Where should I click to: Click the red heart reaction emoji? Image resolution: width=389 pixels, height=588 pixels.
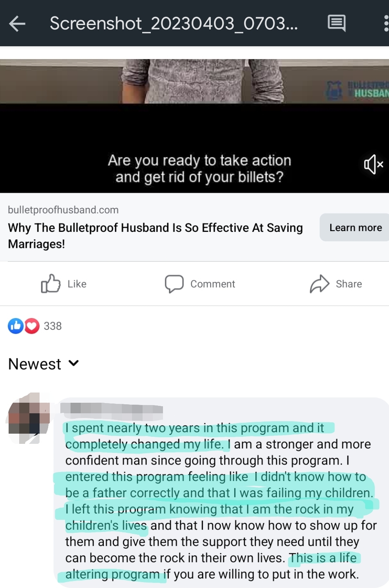click(32, 326)
